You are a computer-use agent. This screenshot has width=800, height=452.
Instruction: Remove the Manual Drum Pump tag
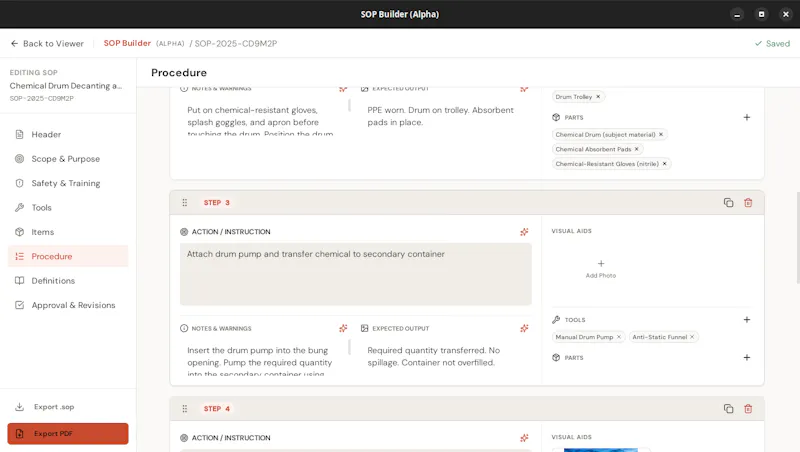pyautogui.click(x=619, y=337)
